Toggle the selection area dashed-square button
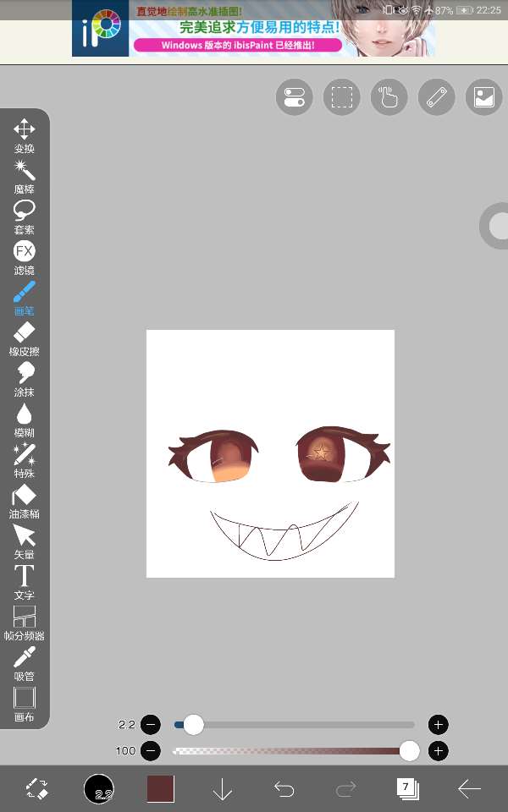The height and width of the screenshot is (812, 508). 341,97
